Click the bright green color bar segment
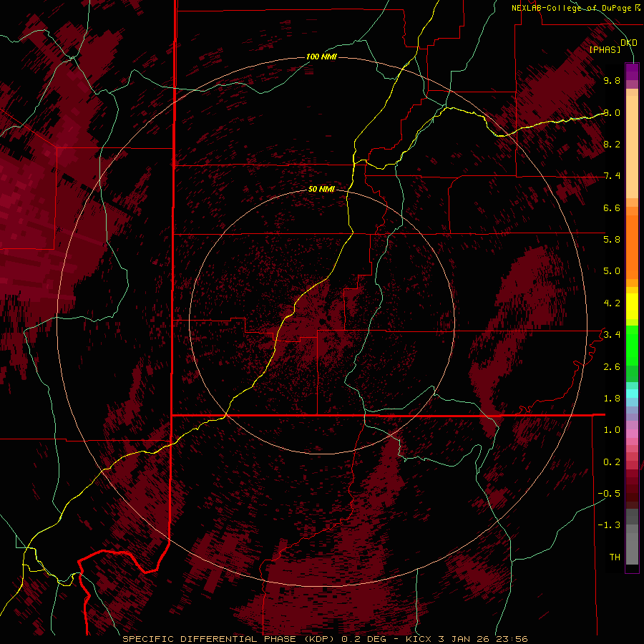Image resolution: width=644 pixels, height=644 pixels. (x=632, y=346)
